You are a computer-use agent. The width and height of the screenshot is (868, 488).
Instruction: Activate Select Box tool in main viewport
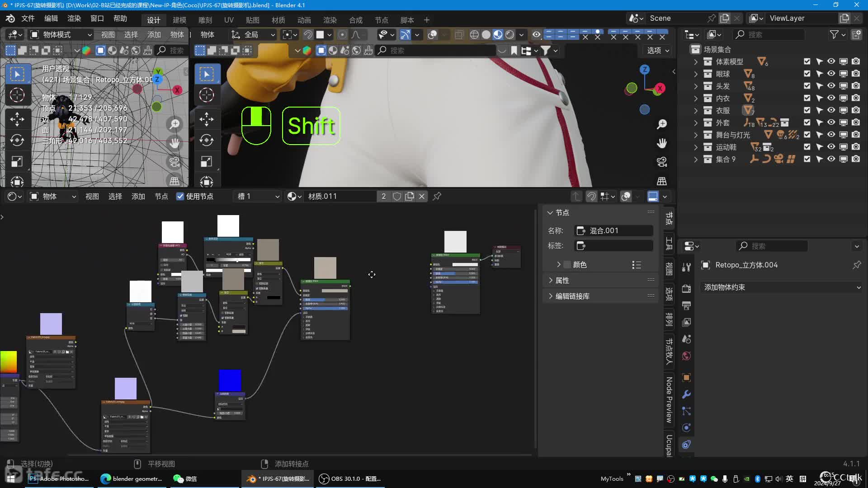click(207, 74)
